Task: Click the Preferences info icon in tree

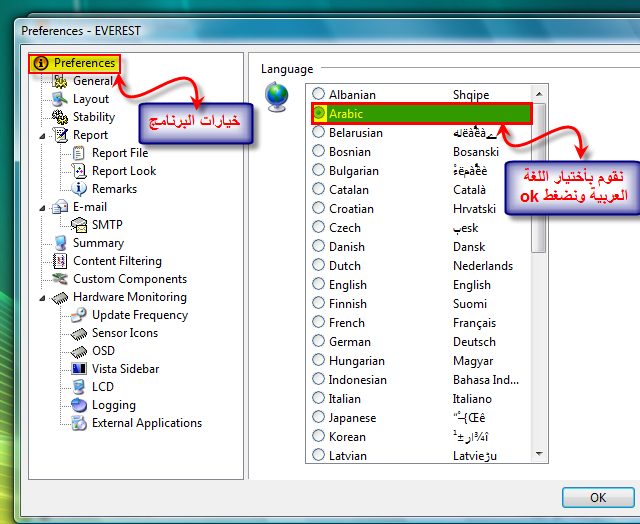Action: [x=41, y=63]
